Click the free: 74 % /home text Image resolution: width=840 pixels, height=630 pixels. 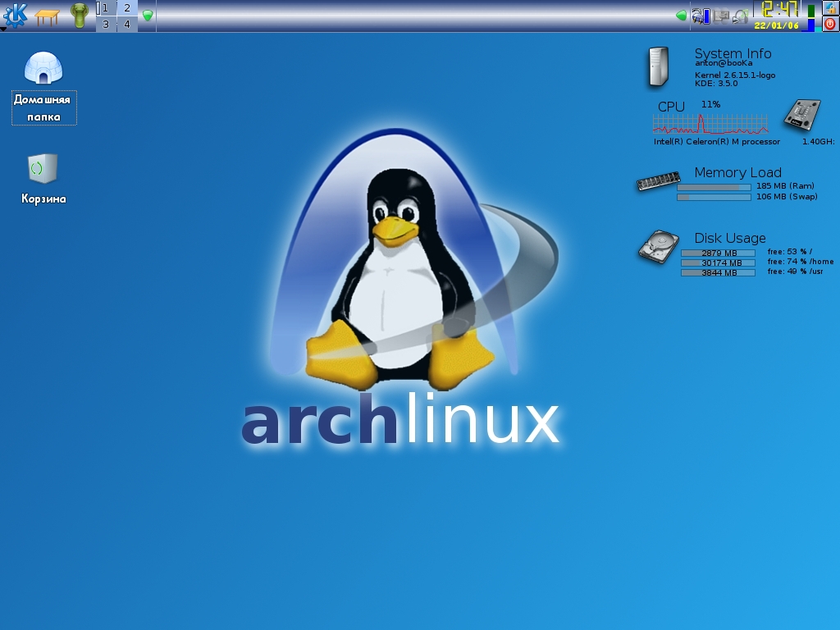tap(801, 262)
